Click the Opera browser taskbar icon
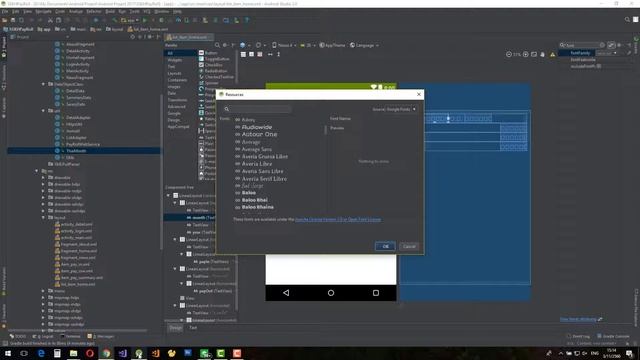Viewport: 640px width, 360px height. pyautogui.click(x=90, y=353)
